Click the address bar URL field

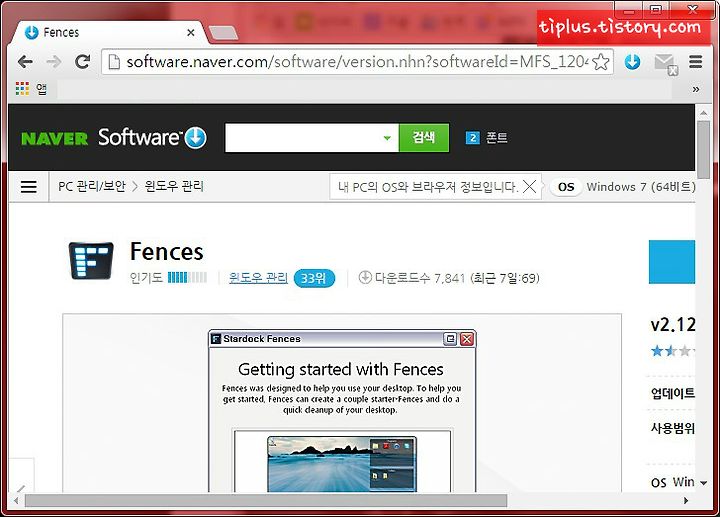point(357,62)
